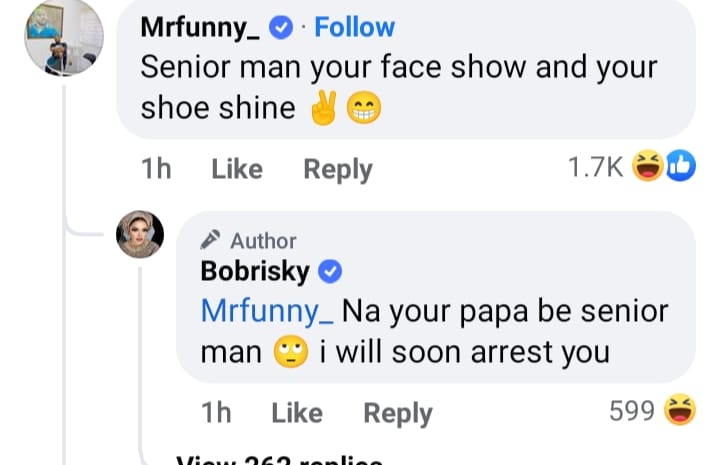Screen dimensions: 720x465
Task: Open laughing reaction on Mrfunny_ comment
Action: (x=648, y=168)
